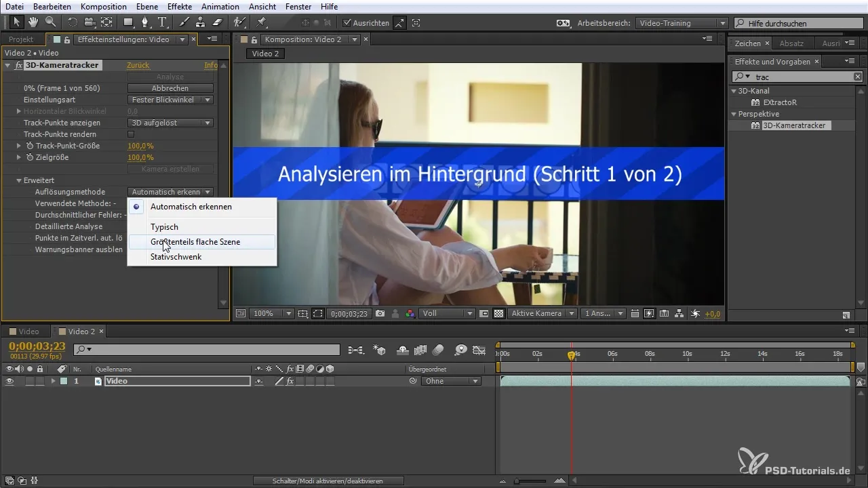This screenshot has width=868, height=488.
Task: Toggle frame blending switch in timeline
Action: point(420,350)
